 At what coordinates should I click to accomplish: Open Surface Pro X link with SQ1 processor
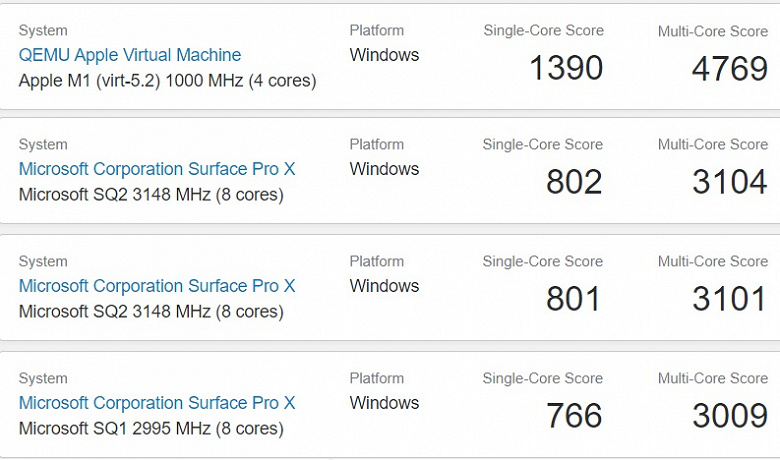(x=157, y=403)
